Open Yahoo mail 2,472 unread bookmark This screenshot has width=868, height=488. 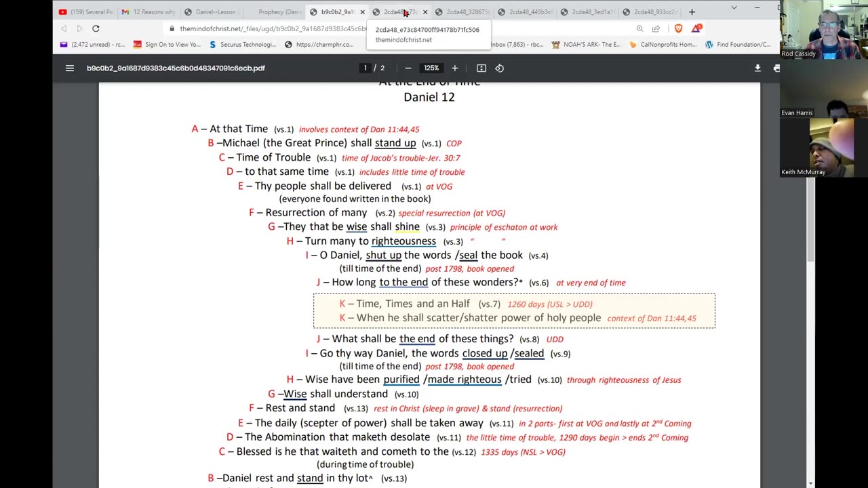tap(92, 45)
